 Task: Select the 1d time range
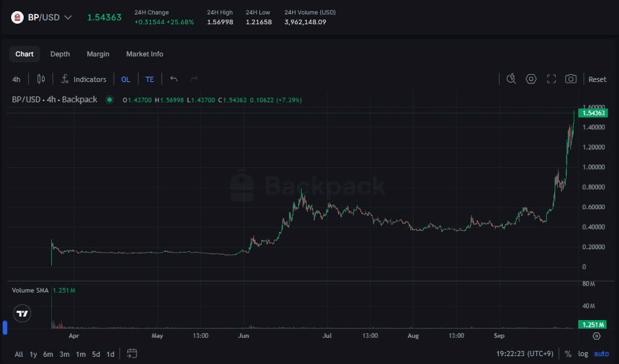110,354
